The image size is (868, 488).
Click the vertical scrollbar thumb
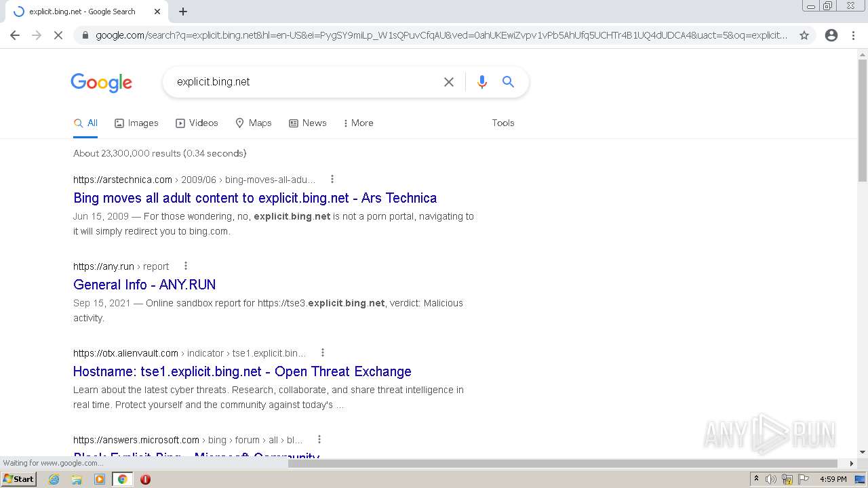tap(863, 121)
